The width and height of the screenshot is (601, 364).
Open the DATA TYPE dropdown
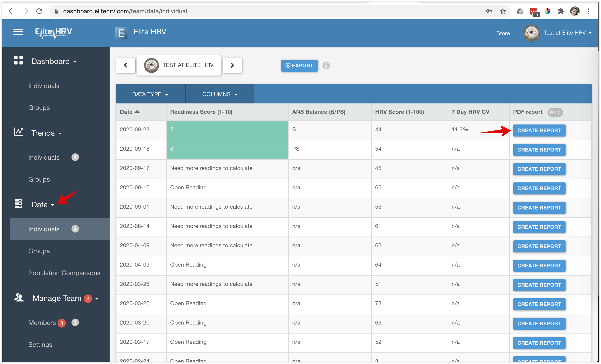[x=150, y=94]
